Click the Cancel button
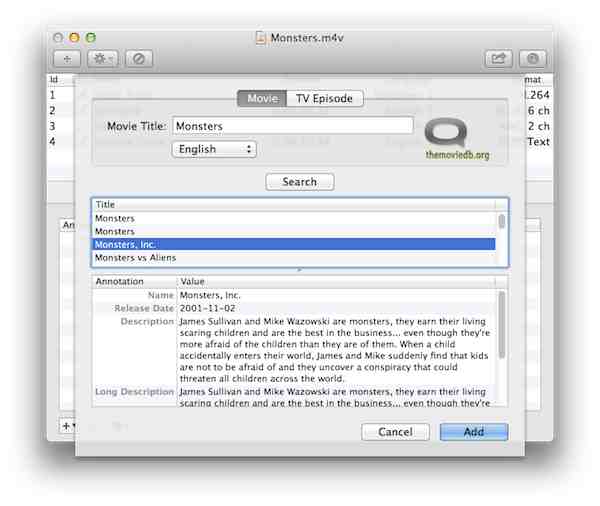 (395, 432)
